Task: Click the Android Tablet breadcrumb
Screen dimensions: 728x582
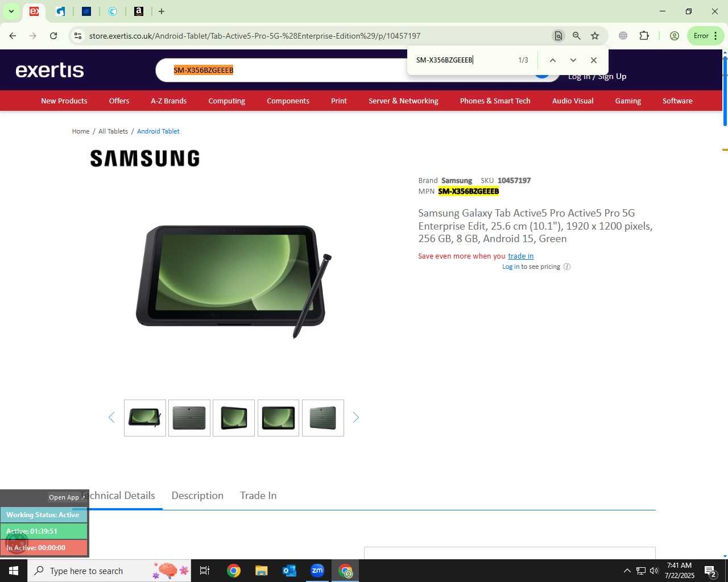Action: (158, 131)
